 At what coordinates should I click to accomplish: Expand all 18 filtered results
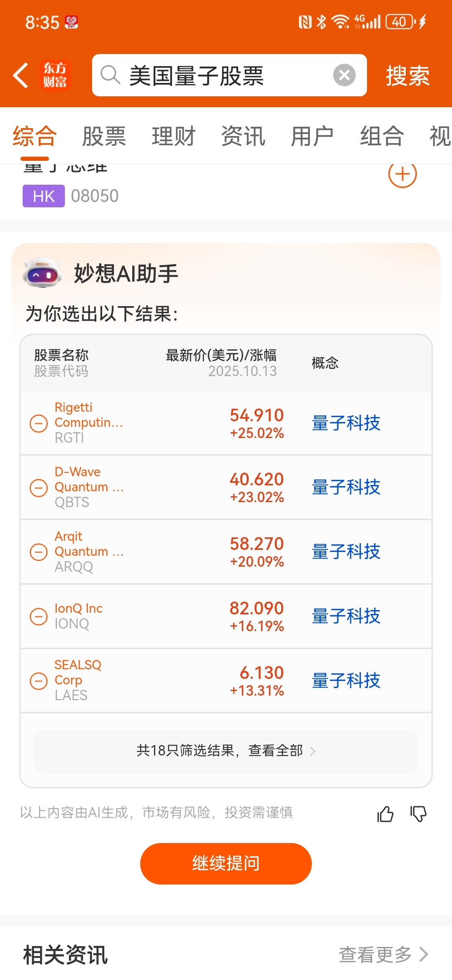click(x=226, y=750)
